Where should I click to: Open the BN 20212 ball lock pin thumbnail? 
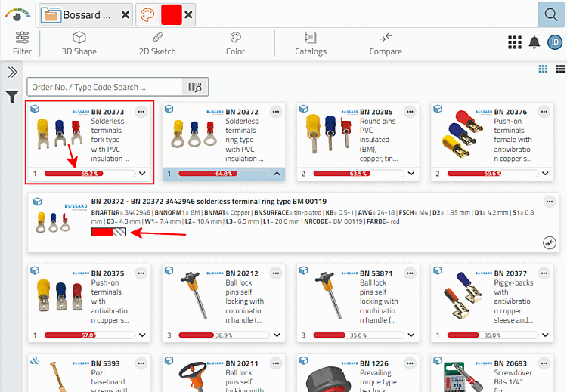pyautogui.click(x=195, y=295)
